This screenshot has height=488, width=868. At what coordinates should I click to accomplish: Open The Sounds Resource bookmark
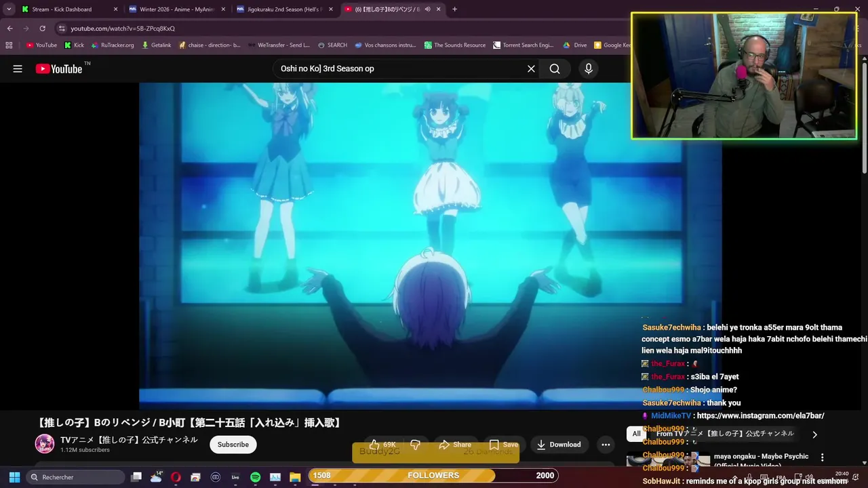coord(455,45)
